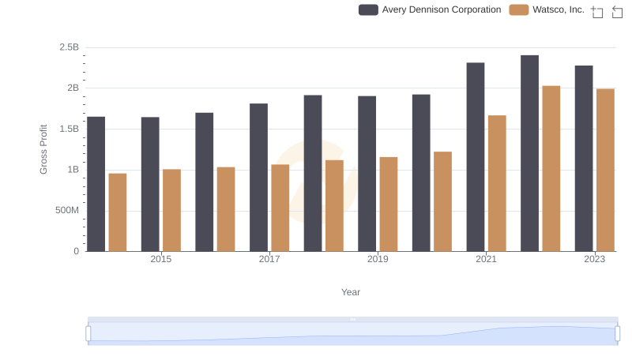Click the x-axis label 2019

coord(378,259)
